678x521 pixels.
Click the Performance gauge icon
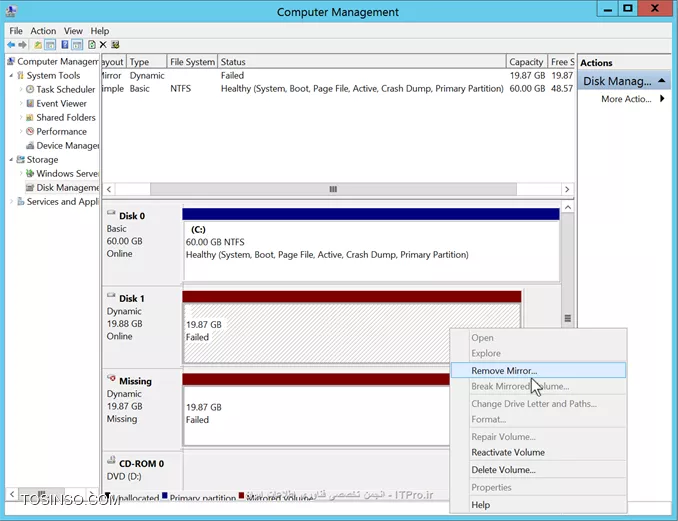(30, 131)
